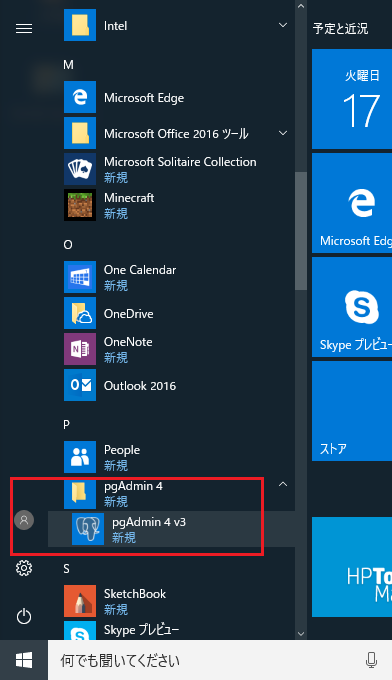The height and width of the screenshot is (680, 392).
Task: Expand the Intel folder chevron
Action: (283, 25)
